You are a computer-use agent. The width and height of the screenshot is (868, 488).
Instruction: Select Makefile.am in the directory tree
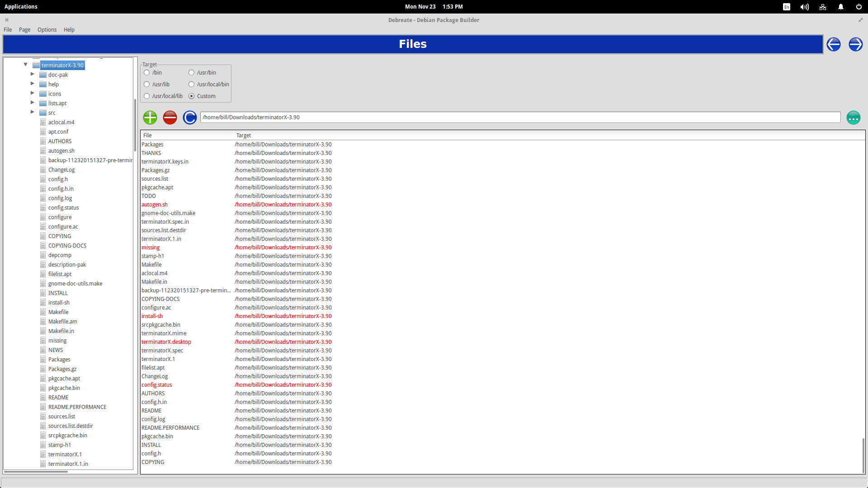[62, 322]
